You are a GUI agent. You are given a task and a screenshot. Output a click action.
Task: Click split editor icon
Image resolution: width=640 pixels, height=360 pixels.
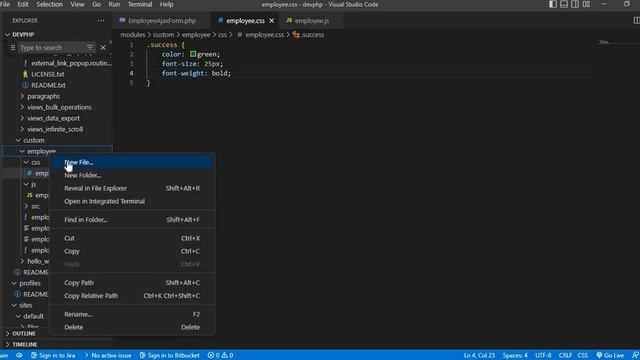coord(636,20)
